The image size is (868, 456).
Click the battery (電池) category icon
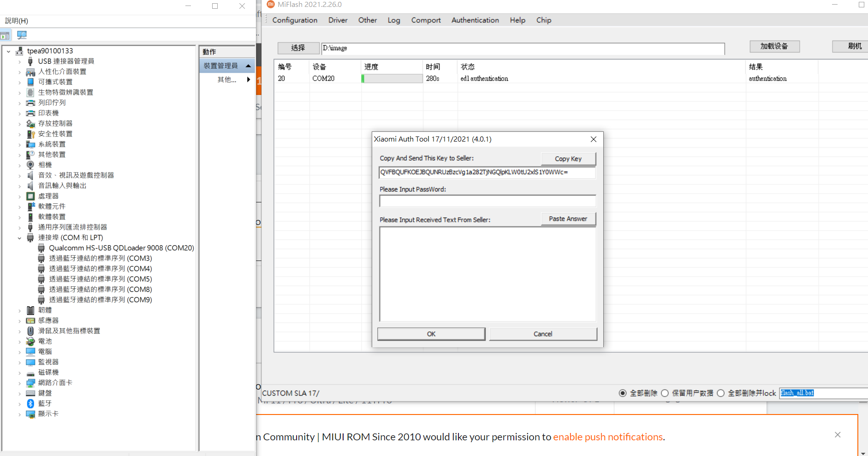click(30, 341)
